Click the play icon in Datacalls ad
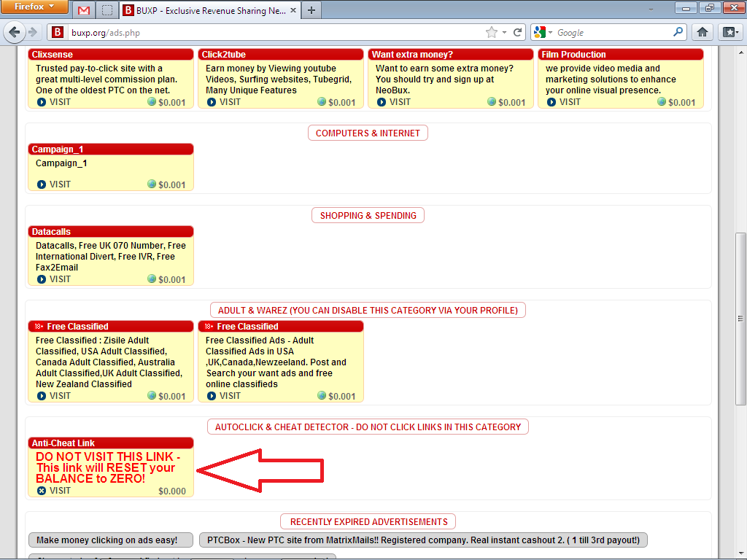 point(42,279)
